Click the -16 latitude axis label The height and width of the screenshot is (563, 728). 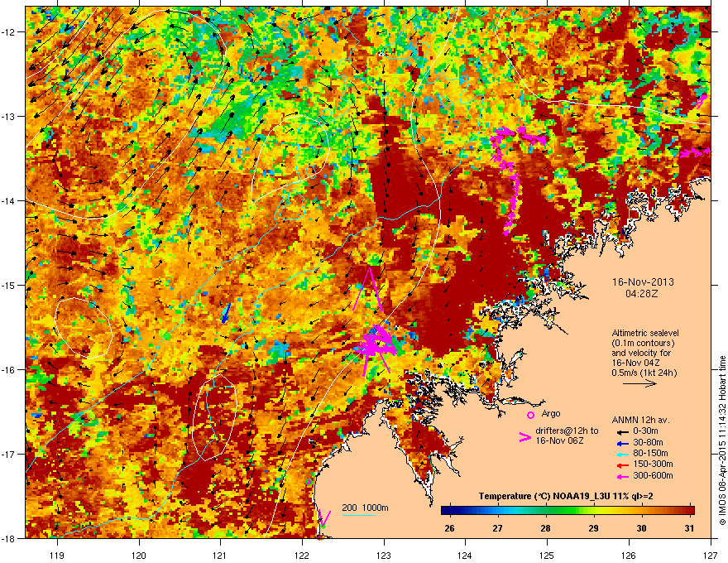click(x=8, y=370)
